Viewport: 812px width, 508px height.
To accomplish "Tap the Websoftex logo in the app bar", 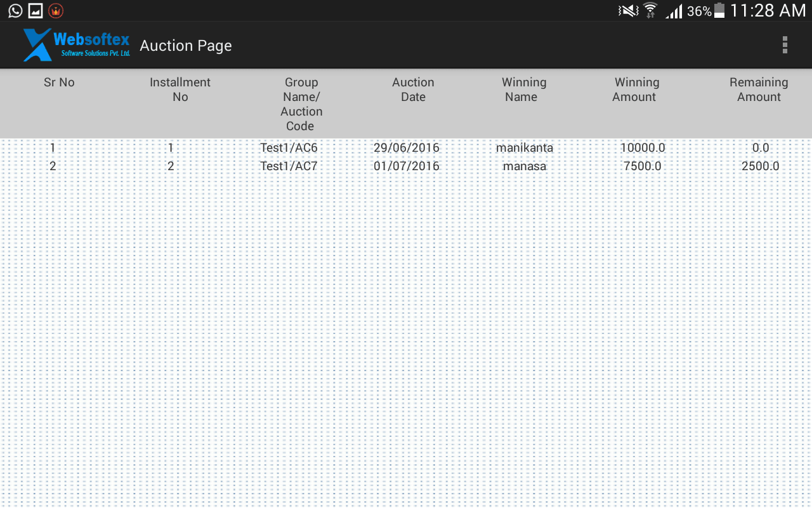I will coord(77,45).
